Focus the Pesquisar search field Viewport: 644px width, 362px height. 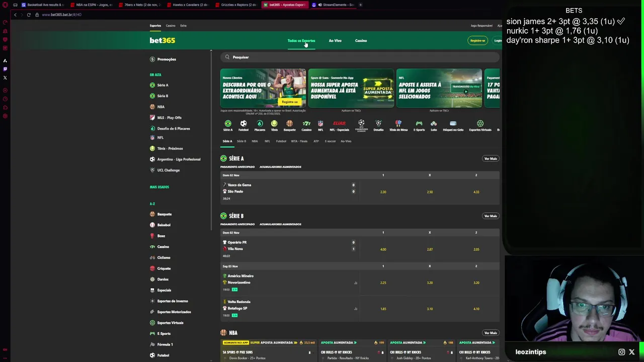tap(360, 57)
